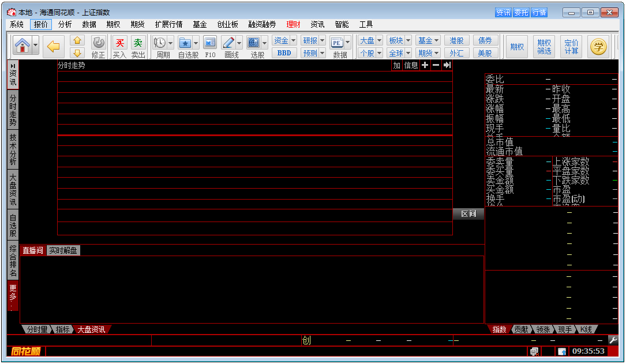Click the 加 button on chart header
This screenshot has width=626, height=364.
[x=396, y=65]
